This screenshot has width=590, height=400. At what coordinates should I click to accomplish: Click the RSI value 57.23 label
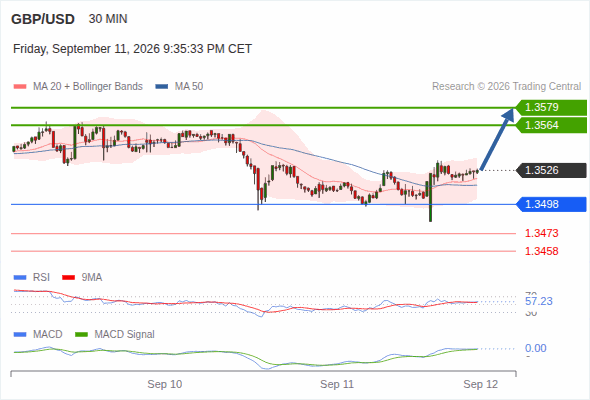tap(539, 301)
